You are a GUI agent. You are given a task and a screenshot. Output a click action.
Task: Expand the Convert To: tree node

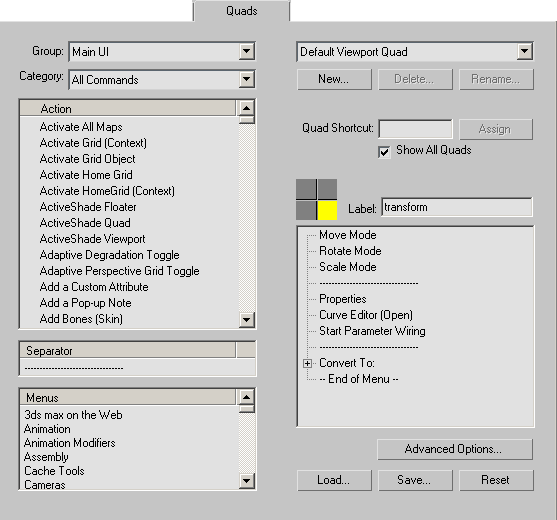click(308, 363)
